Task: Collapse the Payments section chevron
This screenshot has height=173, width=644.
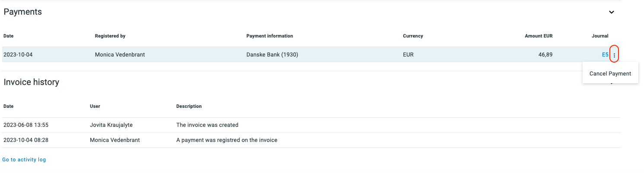Action: (612, 12)
